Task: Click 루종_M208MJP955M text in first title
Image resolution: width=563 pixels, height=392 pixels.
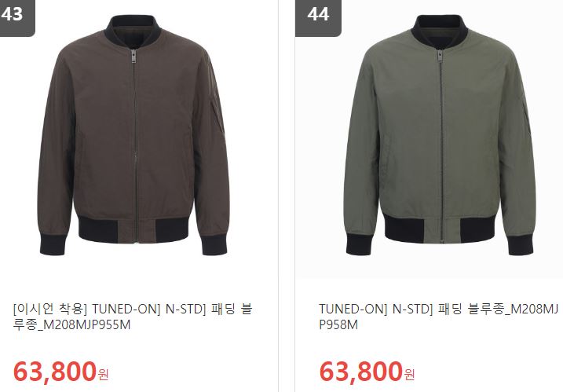Action: point(71,324)
